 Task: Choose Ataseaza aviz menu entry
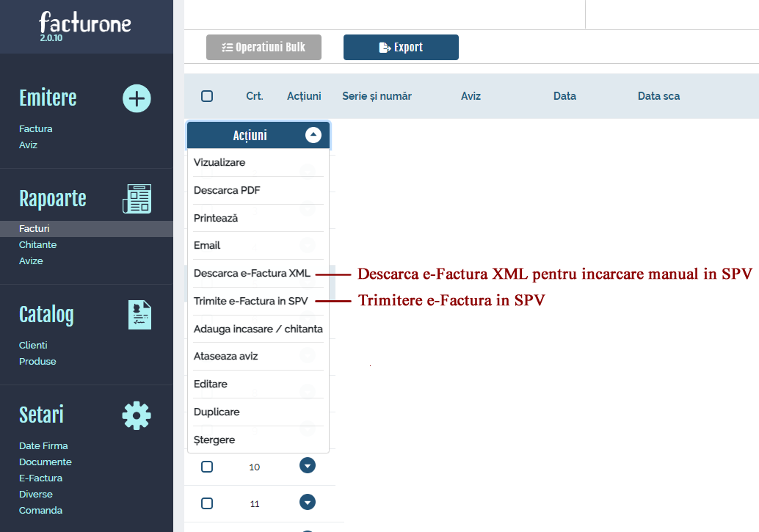point(258,357)
